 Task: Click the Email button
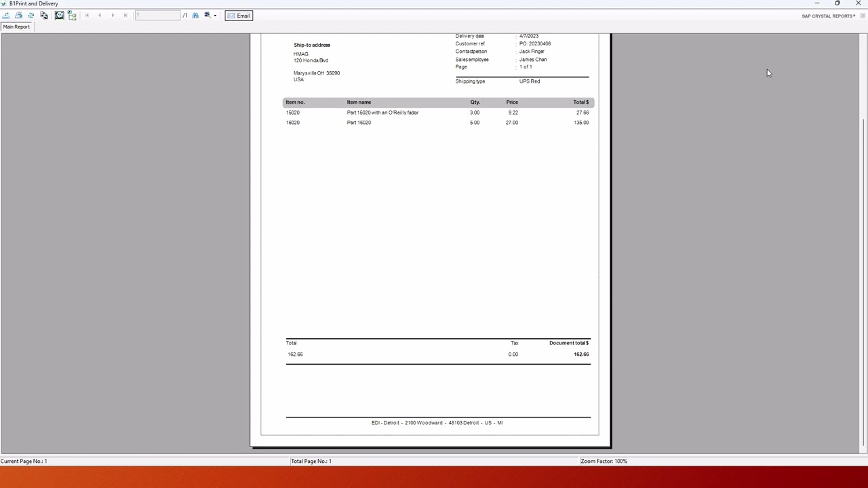pyautogui.click(x=239, y=16)
